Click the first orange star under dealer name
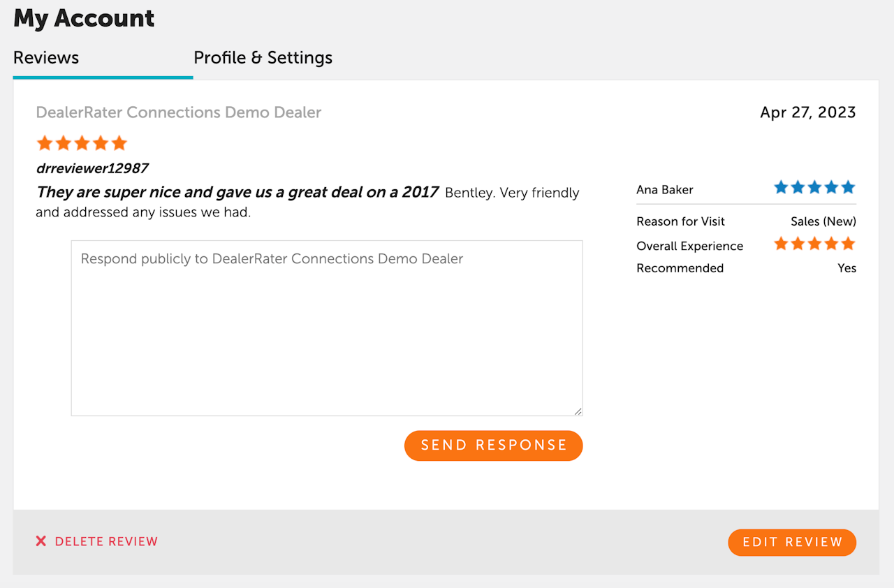The width and height of the screenshot is (894, 588). 45,144
